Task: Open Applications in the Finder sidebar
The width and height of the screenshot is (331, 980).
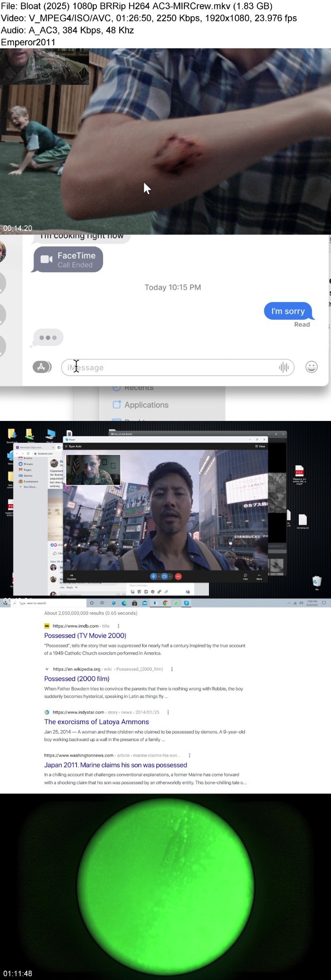Action: (140, 405)
